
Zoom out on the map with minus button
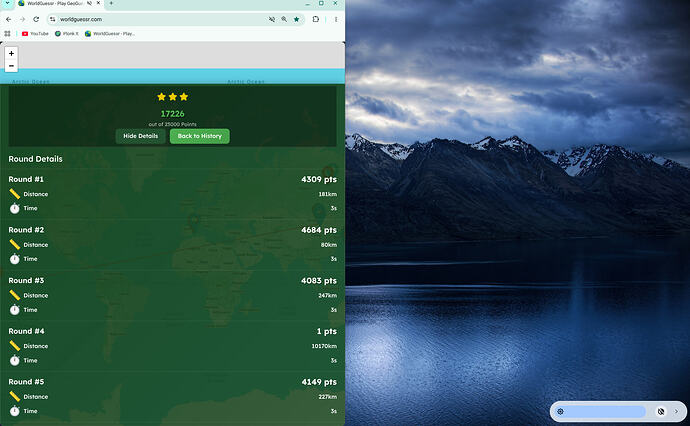click(11, 66)
